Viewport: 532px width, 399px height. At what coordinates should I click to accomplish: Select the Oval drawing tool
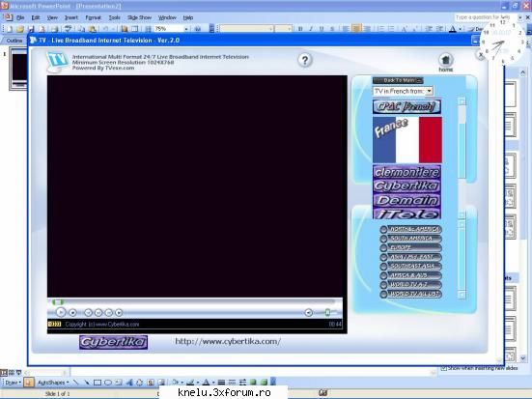tap(108, 383)
